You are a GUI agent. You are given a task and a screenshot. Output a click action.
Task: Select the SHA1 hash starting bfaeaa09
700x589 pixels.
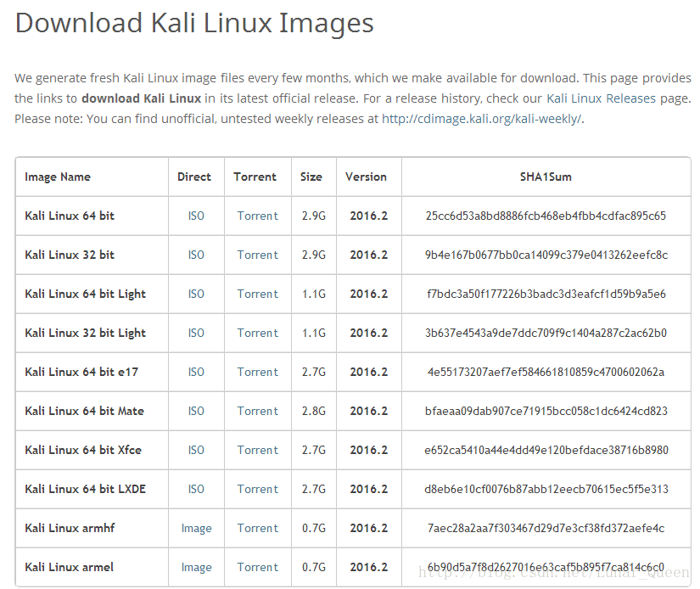point(546,411)
